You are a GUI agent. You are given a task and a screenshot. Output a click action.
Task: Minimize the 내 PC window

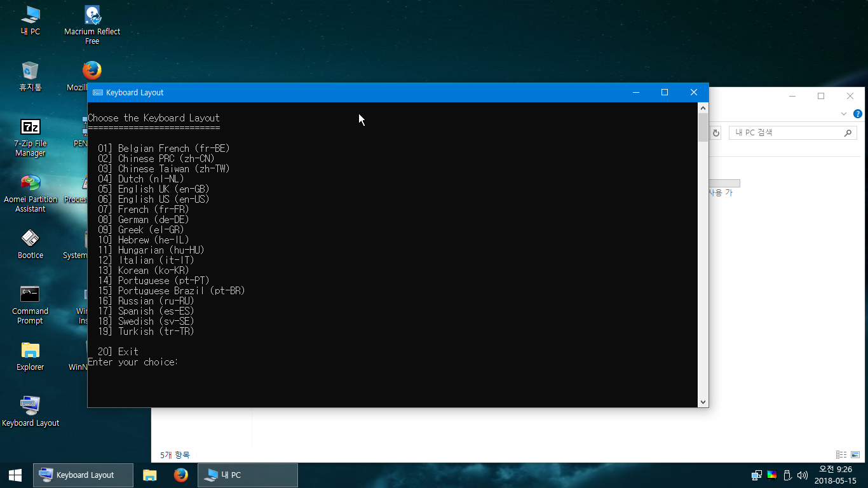pyautogui.click(x=792, y=96)
